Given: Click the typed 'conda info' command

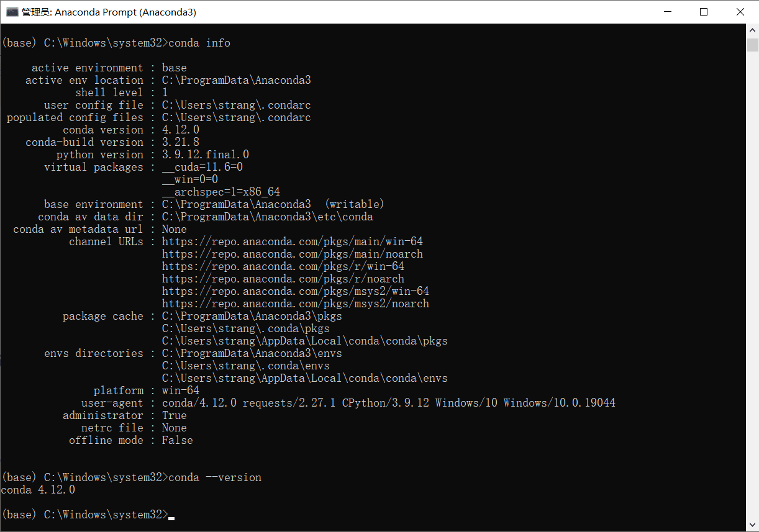Looking at the screenshot, I should point(199,43).
